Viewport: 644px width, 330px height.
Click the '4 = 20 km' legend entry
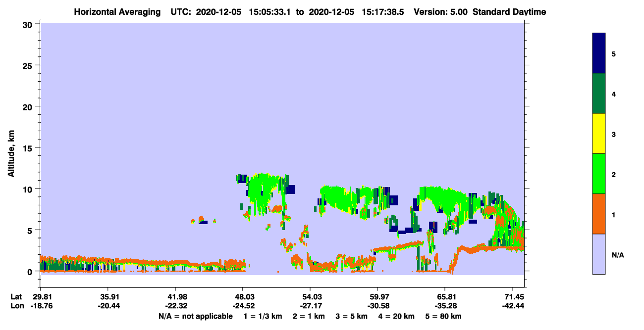tap(396, 316)
